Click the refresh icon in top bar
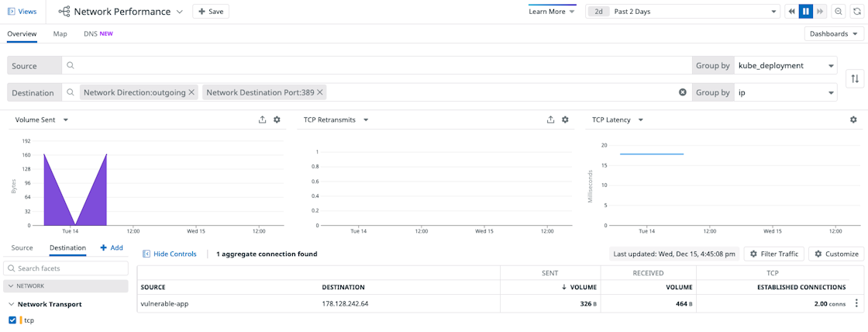The image size is (868, 332). pos(856,12)
